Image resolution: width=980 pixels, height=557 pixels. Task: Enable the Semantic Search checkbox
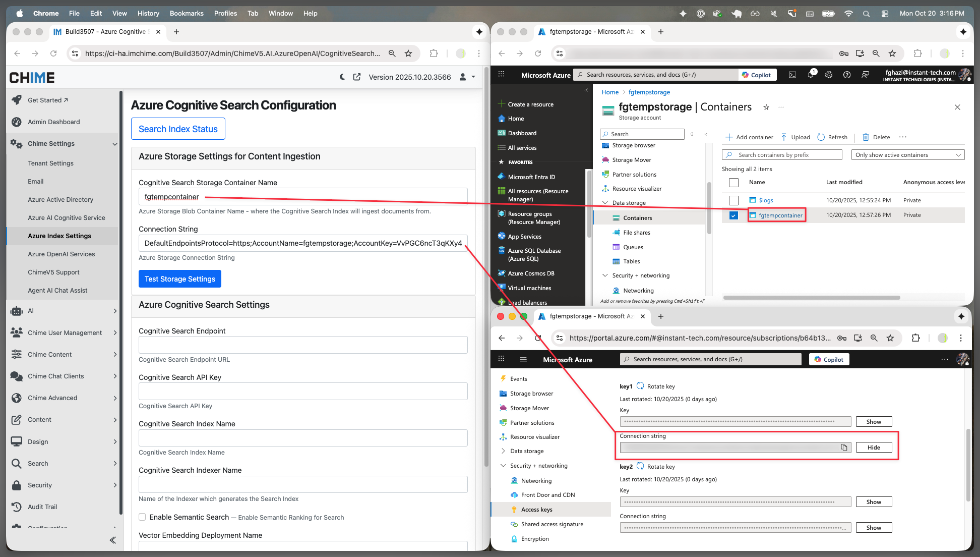pyautogui.click(x=142, y=517)
